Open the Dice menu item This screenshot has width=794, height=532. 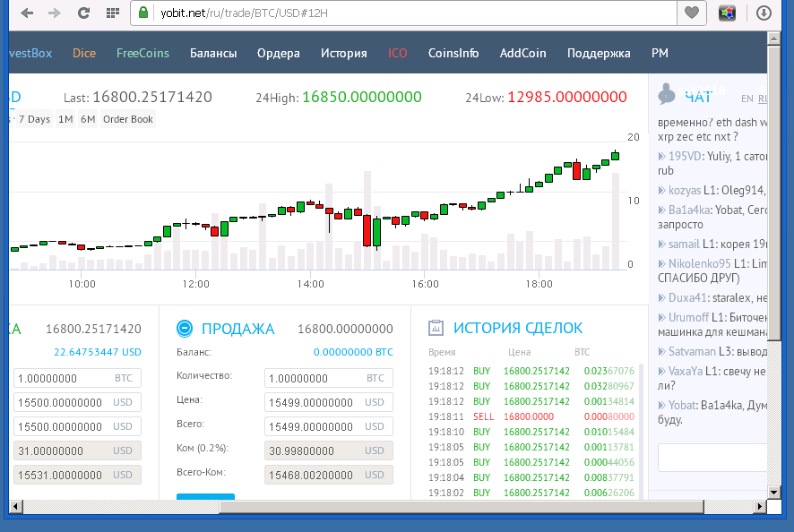tap(84, 53)
